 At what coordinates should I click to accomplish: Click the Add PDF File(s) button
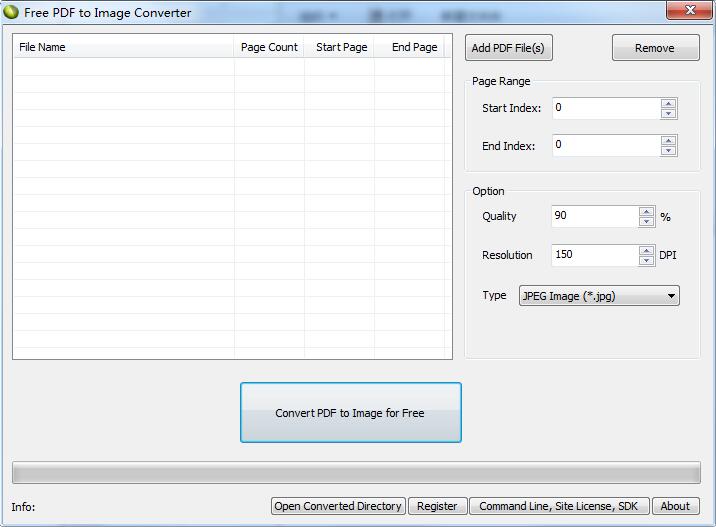click(509, 47)
